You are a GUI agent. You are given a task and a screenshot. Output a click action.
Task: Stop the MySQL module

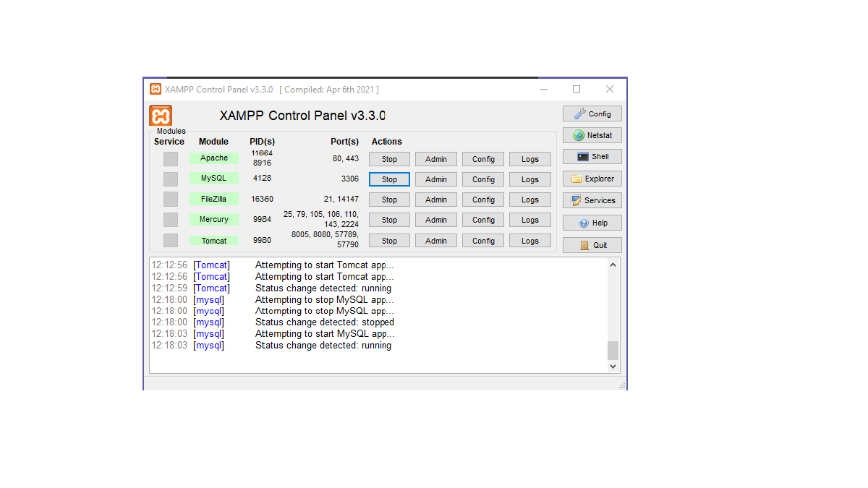tap(389, 179)
